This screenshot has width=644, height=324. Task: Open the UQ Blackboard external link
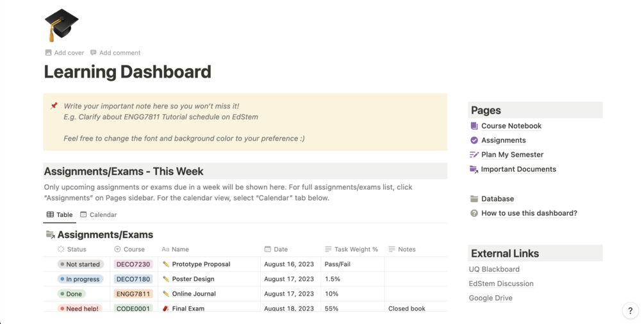494,269
